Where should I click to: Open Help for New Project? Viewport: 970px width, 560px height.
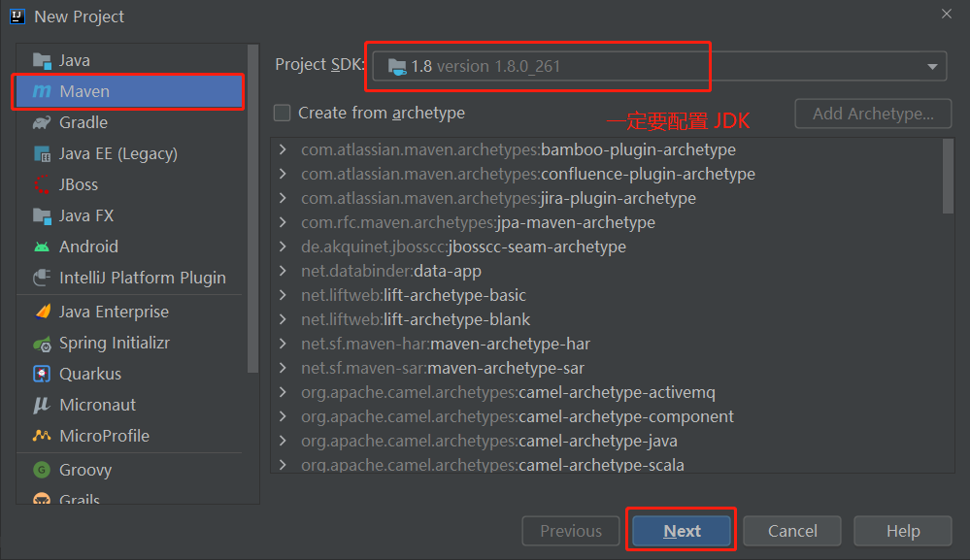pyautogui.click(x=903, y=531)
